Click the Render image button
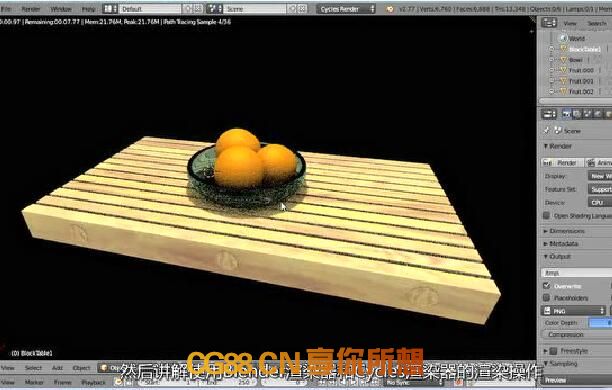This screenshot has height=390, width=612. 562,163
